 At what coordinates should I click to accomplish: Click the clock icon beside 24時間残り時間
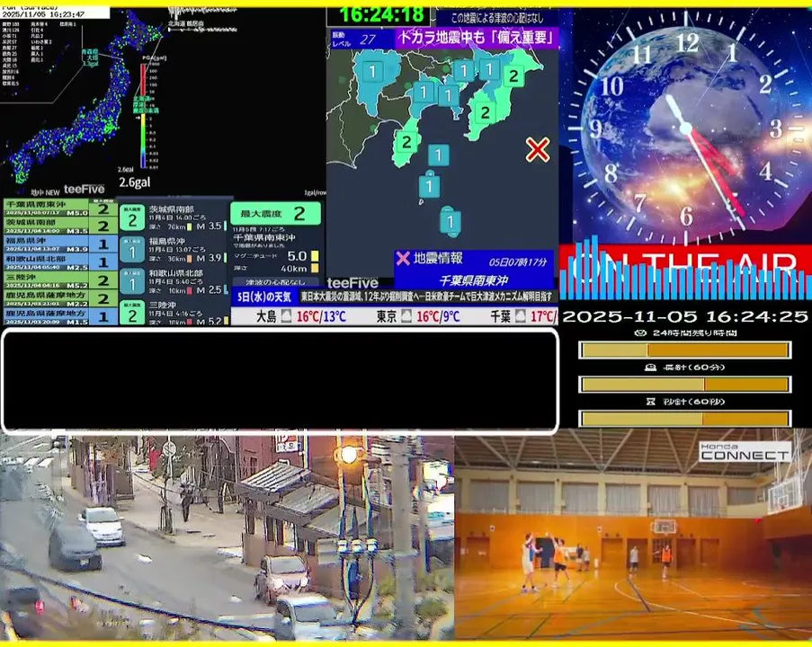click(x=640, y=332)
